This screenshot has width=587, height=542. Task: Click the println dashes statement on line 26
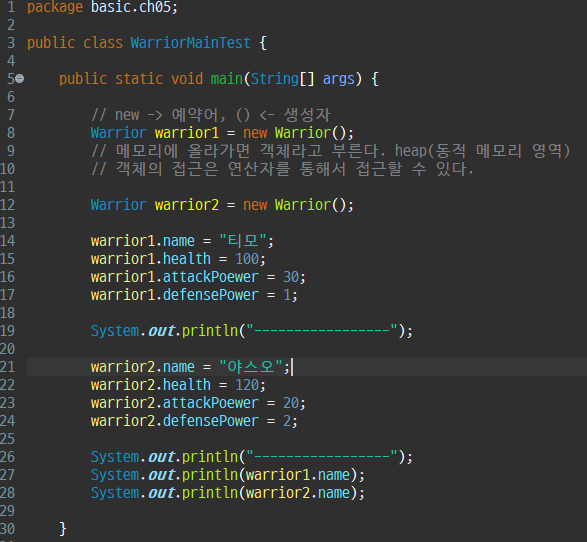pyautogui.click(x=252, y=457)
